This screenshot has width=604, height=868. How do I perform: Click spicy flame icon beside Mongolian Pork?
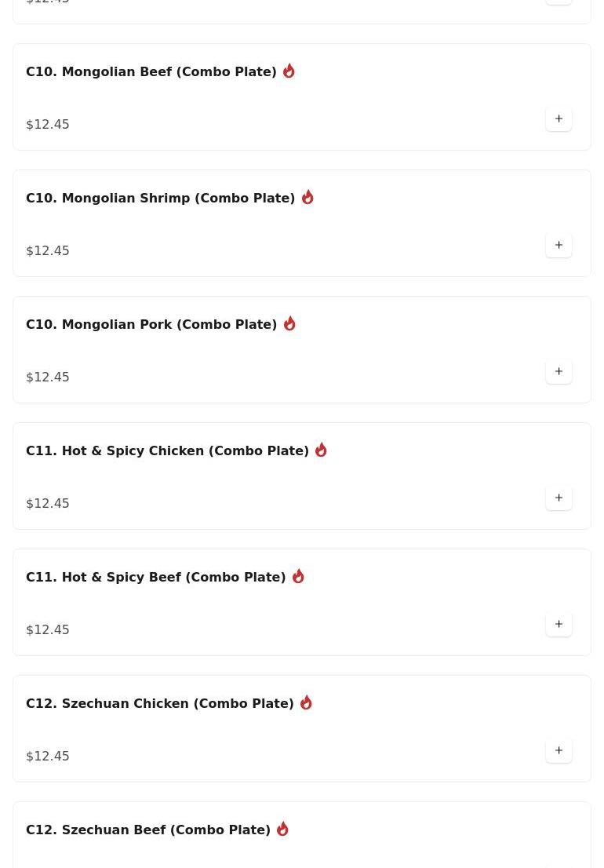[x=289, y=323]
